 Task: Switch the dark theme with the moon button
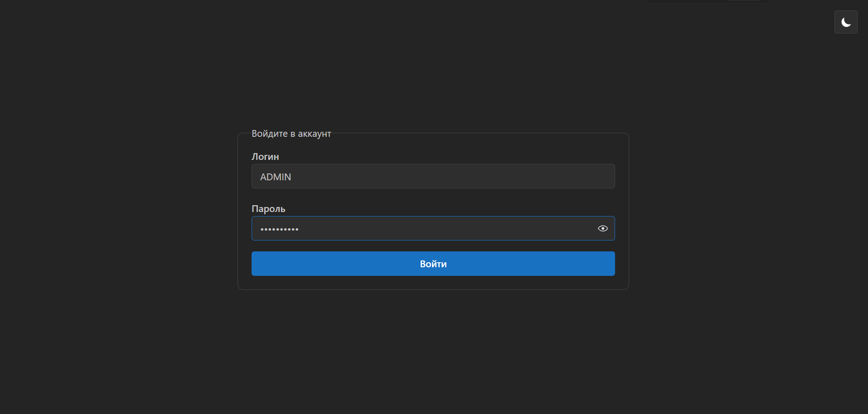pos(846,22)
